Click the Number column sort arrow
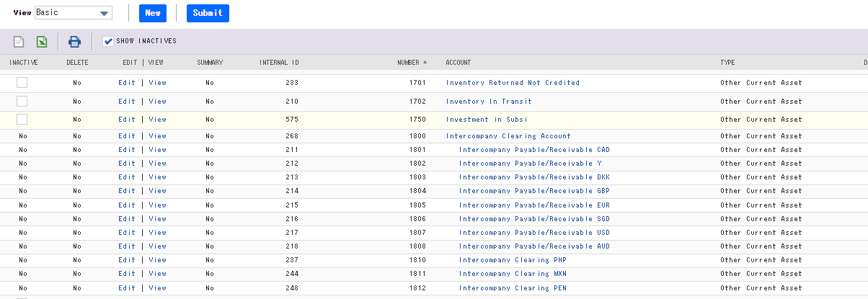 (x=425, y=63)
